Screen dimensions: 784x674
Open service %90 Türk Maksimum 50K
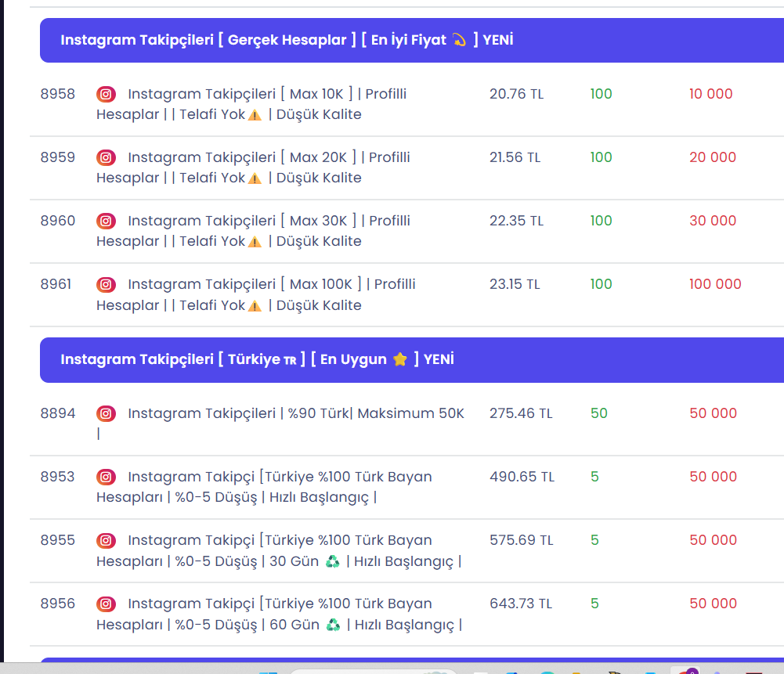280,424
